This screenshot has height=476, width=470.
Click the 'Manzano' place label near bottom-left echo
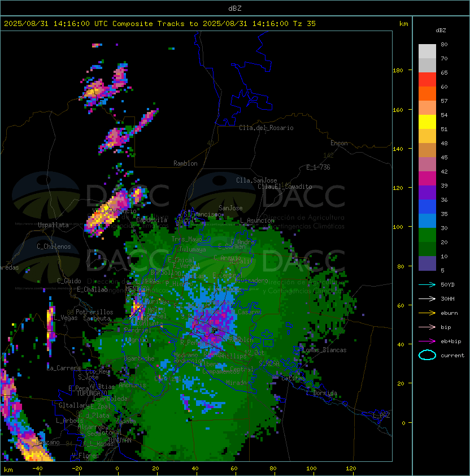pyautogui.click(x=48, y=442)
